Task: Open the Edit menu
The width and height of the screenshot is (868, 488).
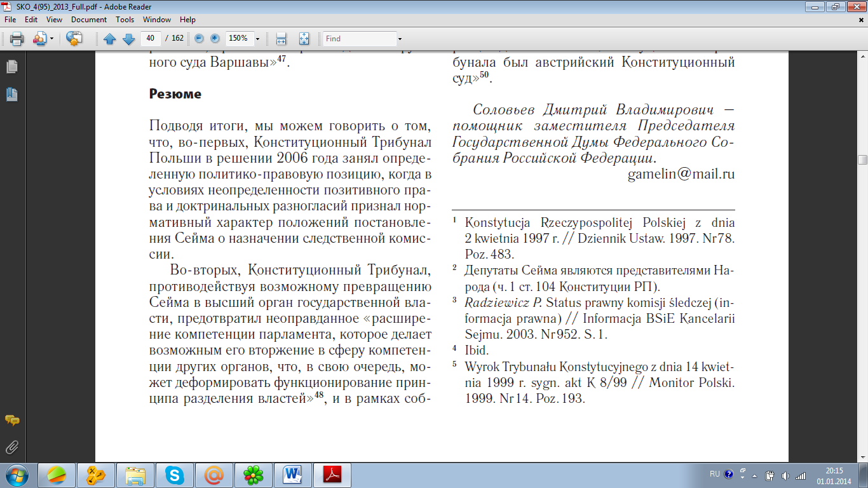Action: click(x=31, y=20)
